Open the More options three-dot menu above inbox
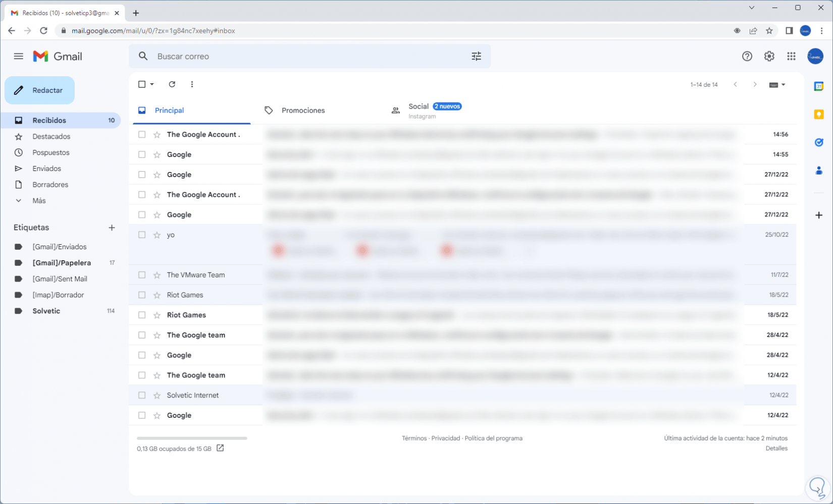 coord(192,84)
